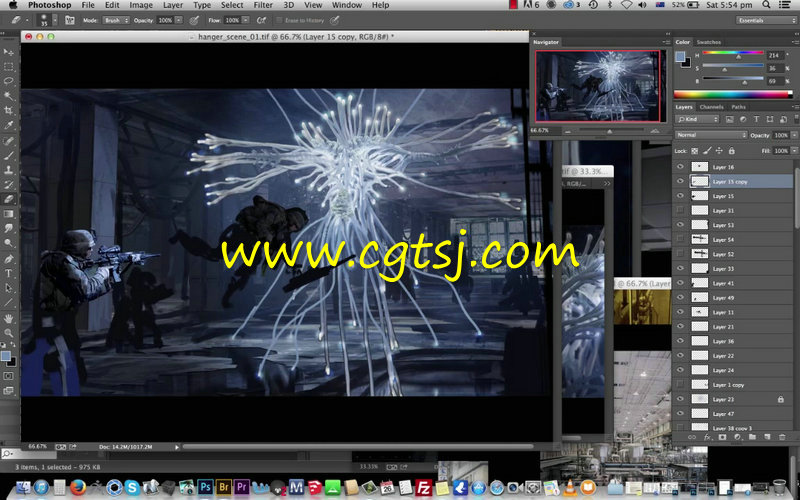
Task: Open the Layer menu
Action: pos(173,5)
